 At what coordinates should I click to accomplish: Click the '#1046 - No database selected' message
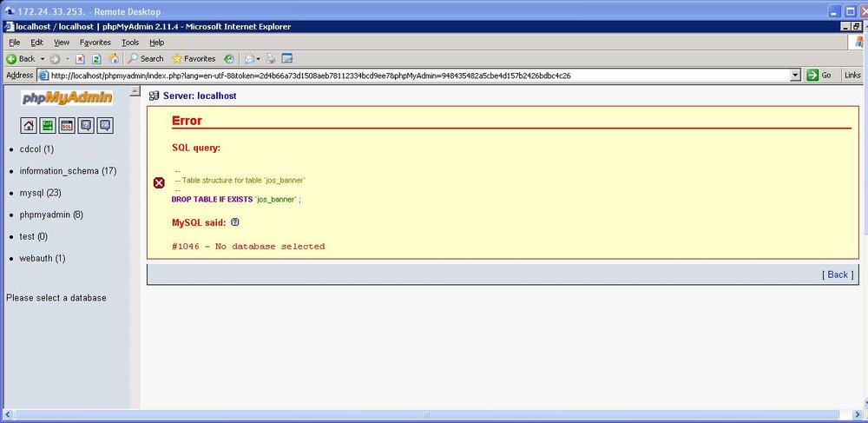[x=248, y=247]
